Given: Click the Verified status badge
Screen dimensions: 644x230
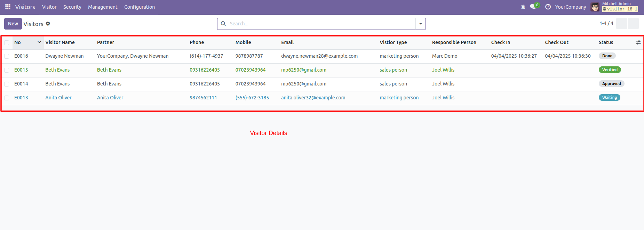Looking at the screenshot, I should 610,70.
